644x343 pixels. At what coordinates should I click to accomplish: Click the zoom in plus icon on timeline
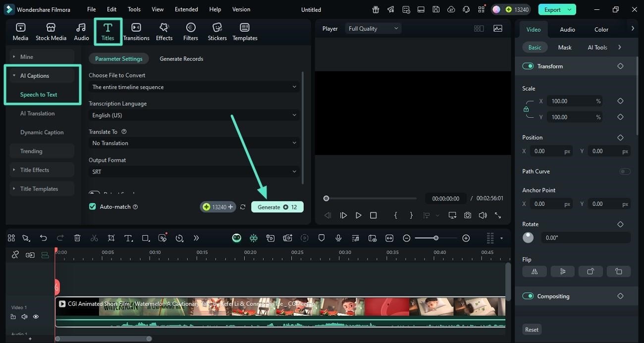[466, 238]
